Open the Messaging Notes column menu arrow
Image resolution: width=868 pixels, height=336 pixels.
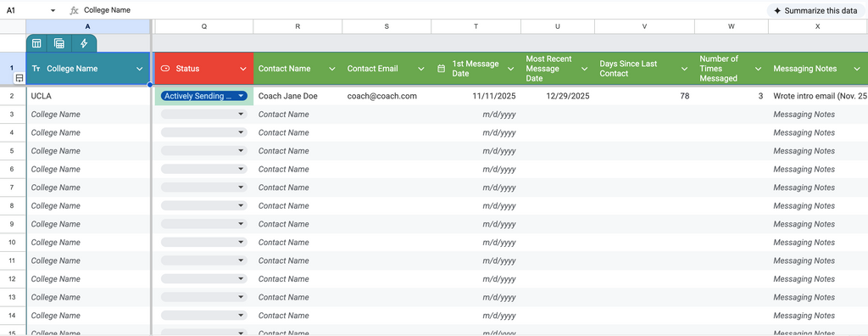858,69
